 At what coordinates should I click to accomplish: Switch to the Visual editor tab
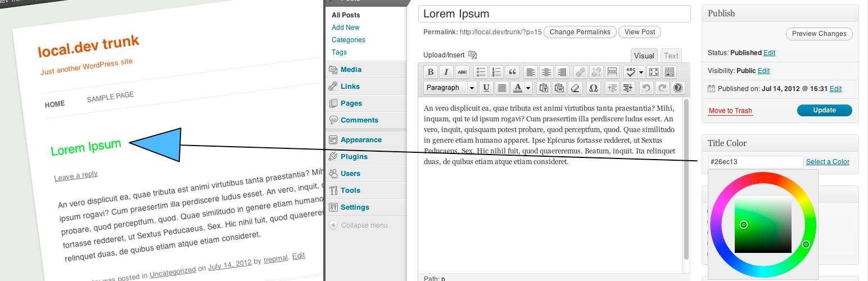644,56
